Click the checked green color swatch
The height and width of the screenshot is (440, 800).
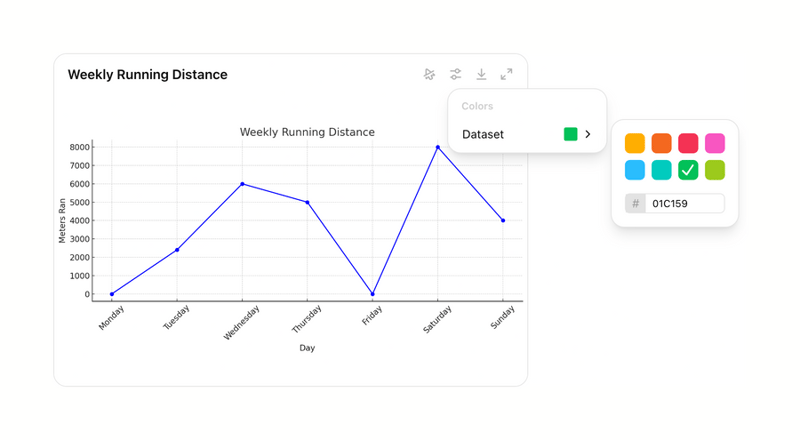pyautogui.click(x=688, y=170)
